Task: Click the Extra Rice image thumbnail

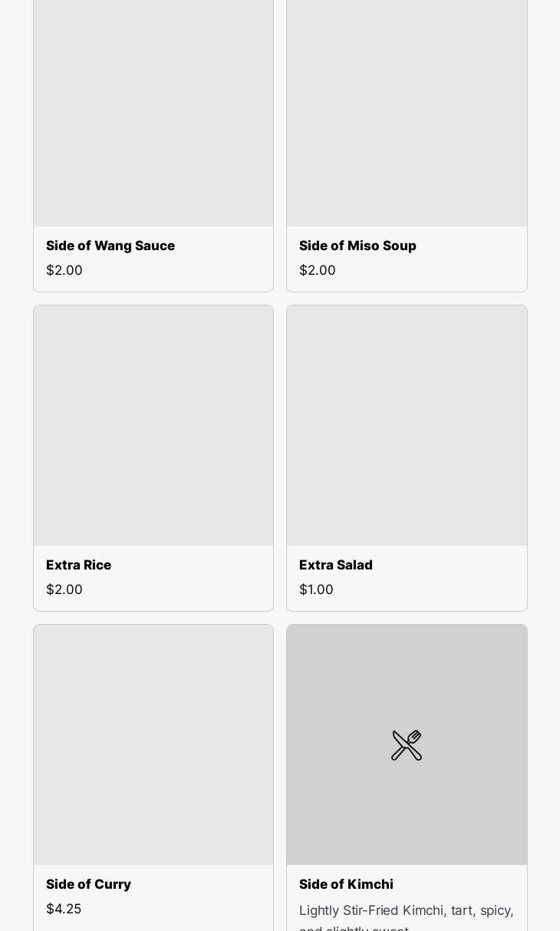Action: point(153,426)
